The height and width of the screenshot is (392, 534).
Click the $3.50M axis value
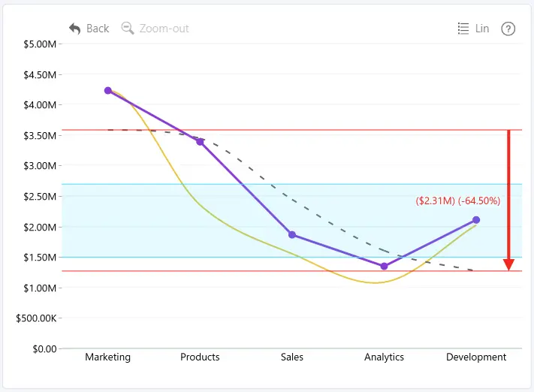pyautogui.click(x=40, y=136)
